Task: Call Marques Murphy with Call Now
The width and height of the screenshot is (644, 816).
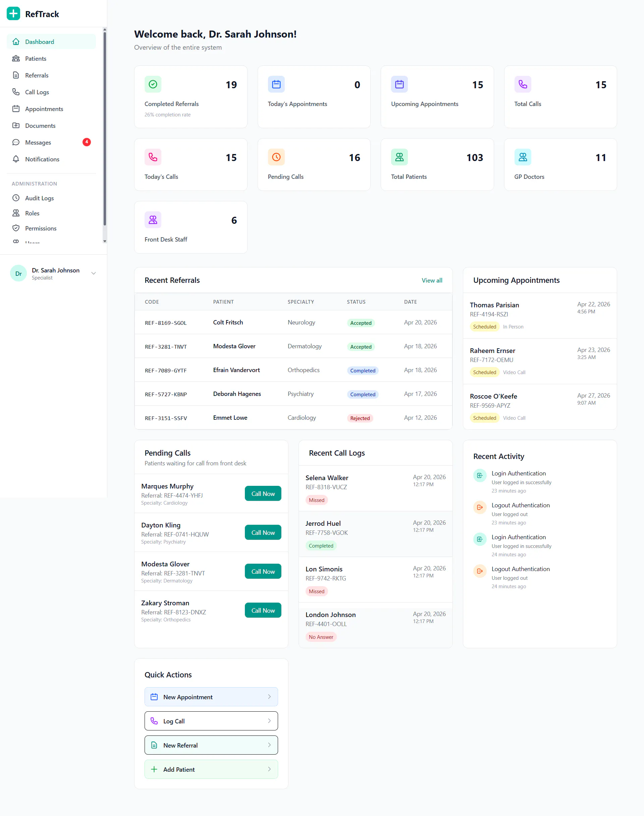Action: (x=263, y=494)
